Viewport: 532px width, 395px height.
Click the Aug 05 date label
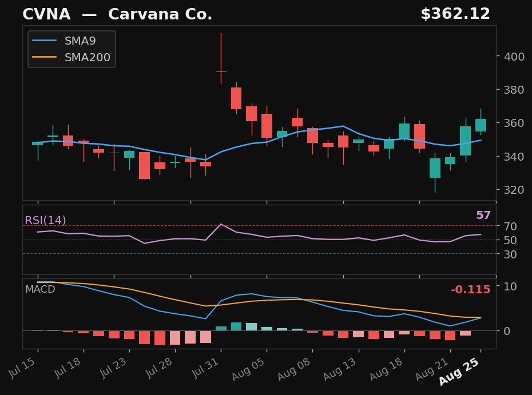248,369
